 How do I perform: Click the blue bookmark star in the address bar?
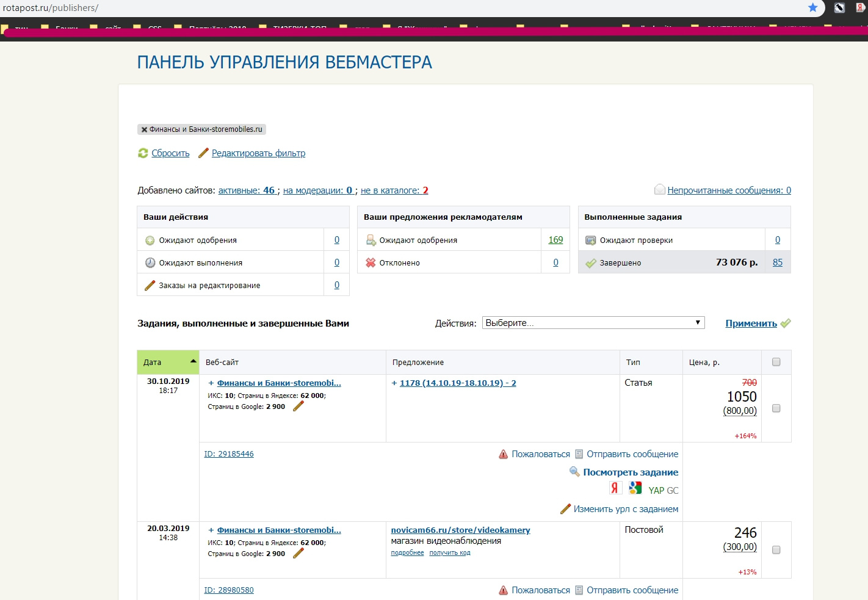(x=812, y=7)
